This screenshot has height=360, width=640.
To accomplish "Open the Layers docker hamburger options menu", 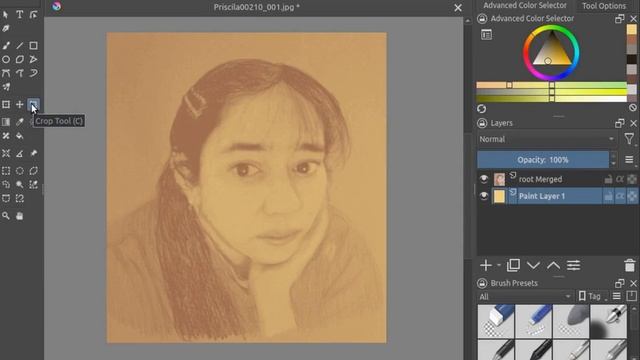I will pos(629,160).
